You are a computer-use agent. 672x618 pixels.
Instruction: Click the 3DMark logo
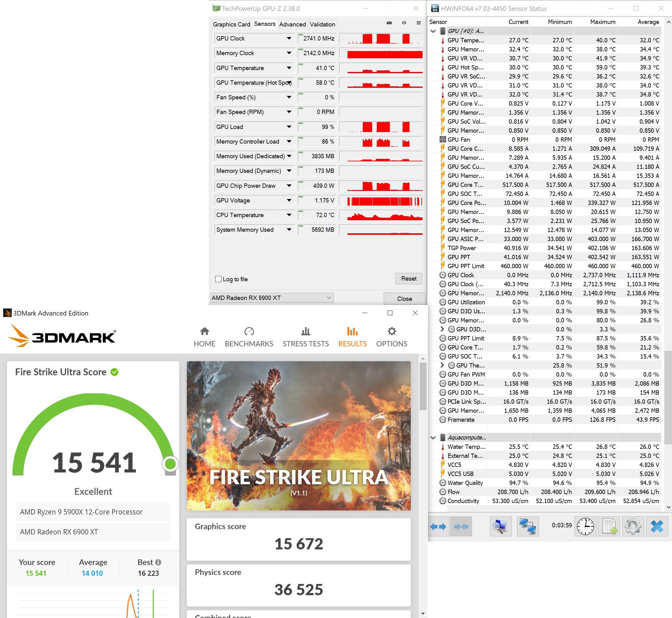pyautogui.click(x=62, y=335)
